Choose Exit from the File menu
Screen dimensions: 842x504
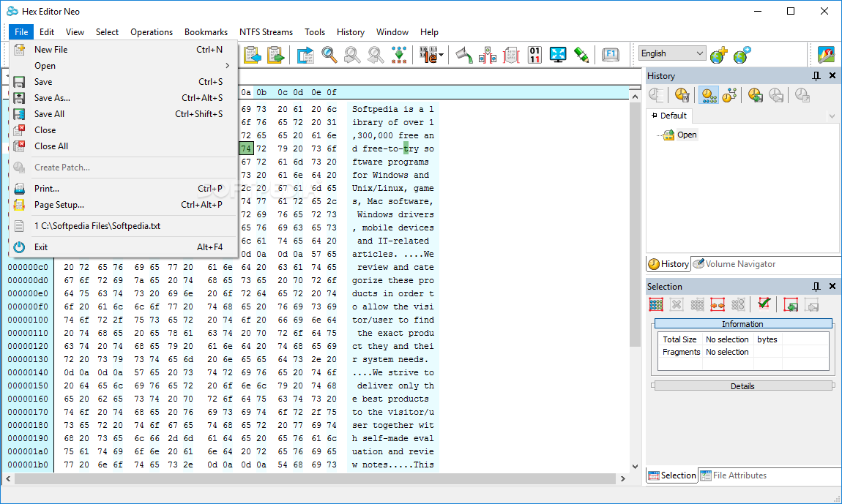tap(124, 247)
